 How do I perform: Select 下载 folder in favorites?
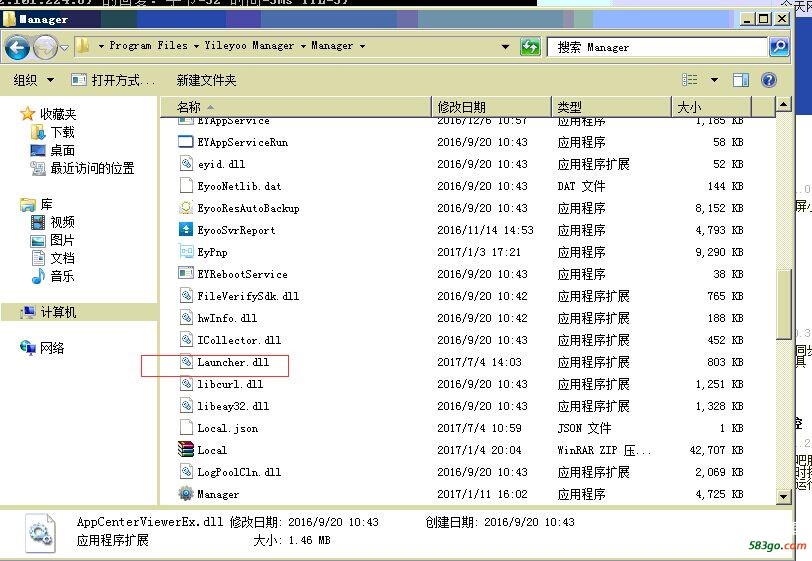[62, 133]
